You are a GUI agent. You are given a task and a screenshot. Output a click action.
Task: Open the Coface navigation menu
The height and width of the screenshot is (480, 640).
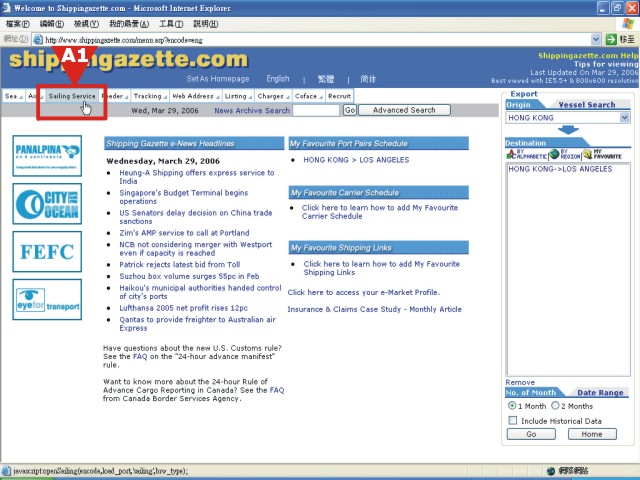pyautogui.click(x=308, y=96)
